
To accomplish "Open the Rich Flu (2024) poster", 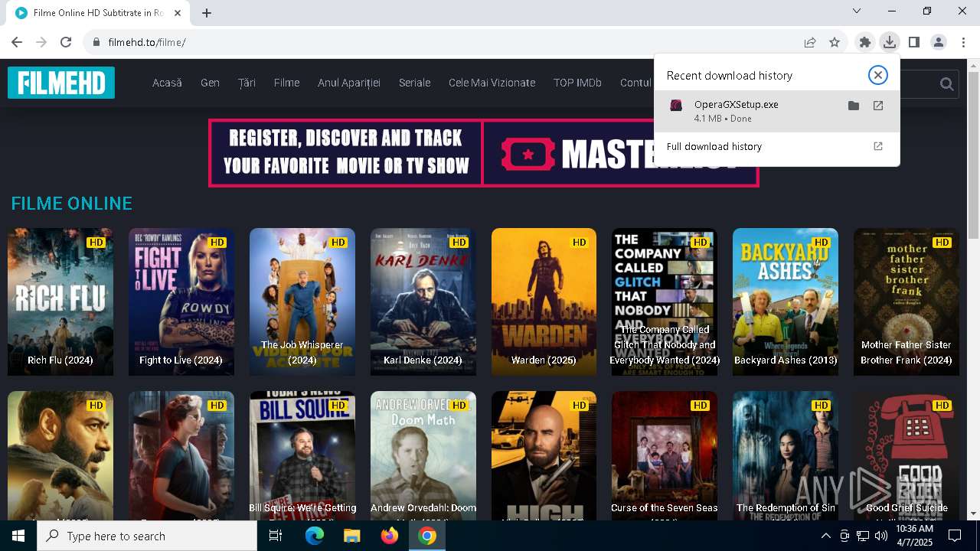I will pyautogui.click(x=60, y=302).
